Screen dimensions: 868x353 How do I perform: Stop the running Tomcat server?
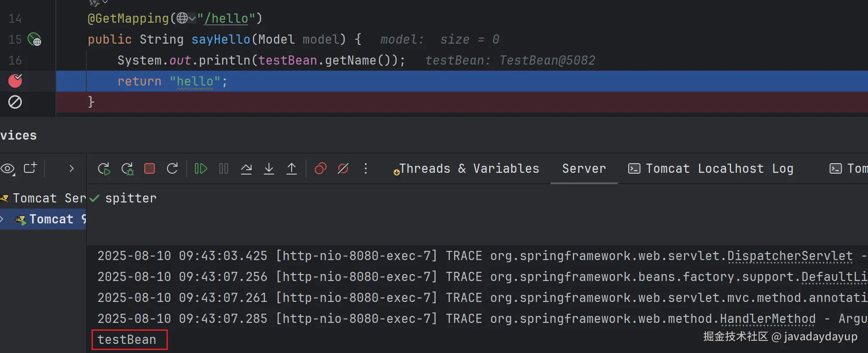[x=150, y=168]
